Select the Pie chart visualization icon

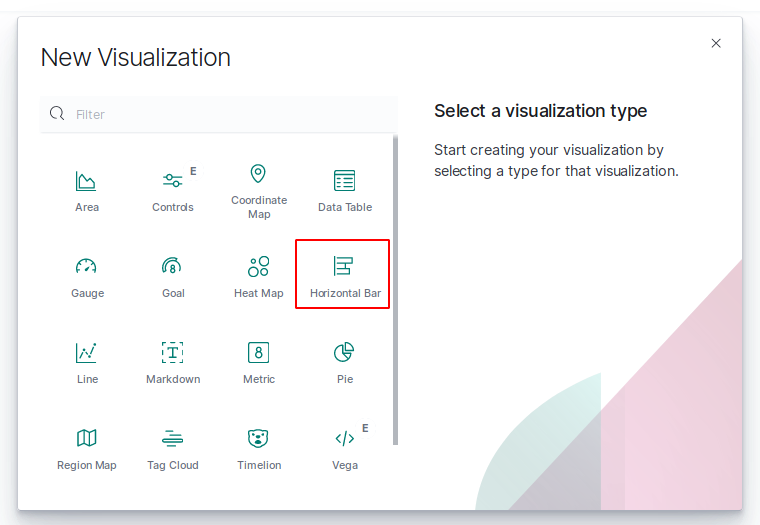[344, 352]
